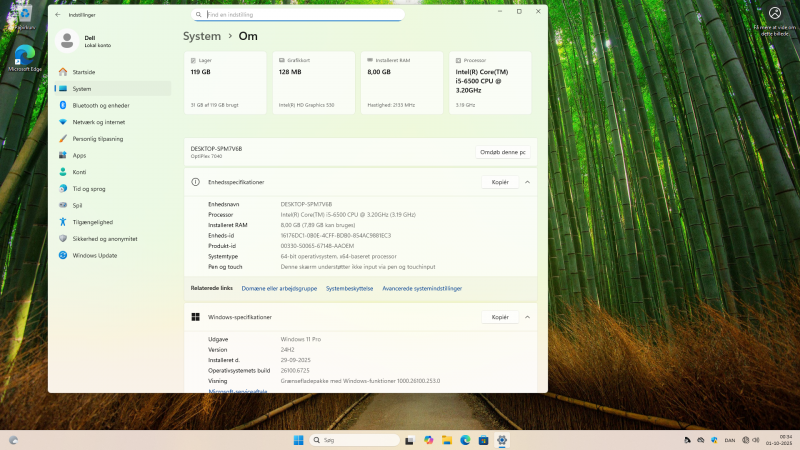Open Bluetooth og enheder settings
Screen dimensions: 800x450
click(100, 105)
